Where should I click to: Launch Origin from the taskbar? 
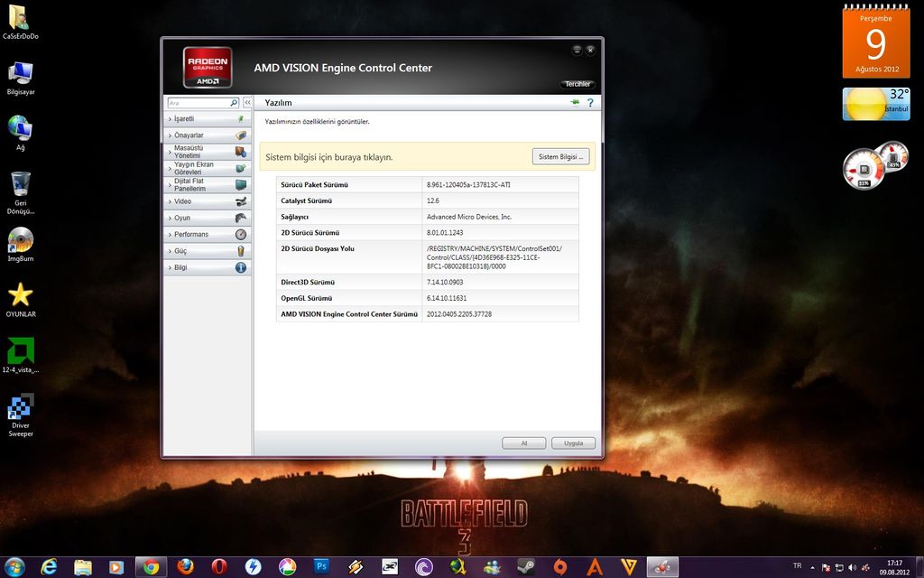tap(559, 567)
